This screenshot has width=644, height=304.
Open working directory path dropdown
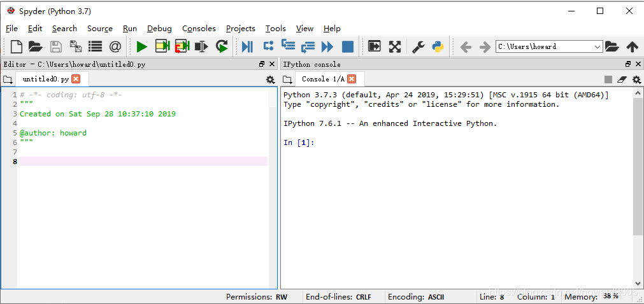(x=597, y=47)
